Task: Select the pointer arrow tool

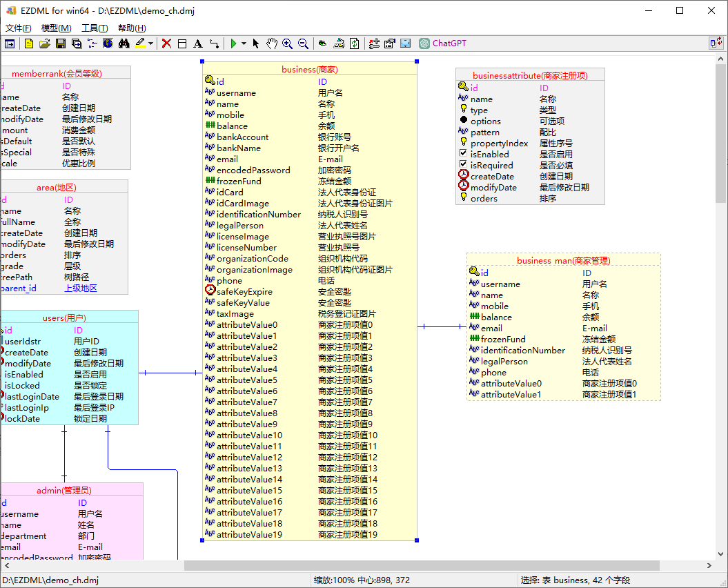Action: tap(255, 43)
